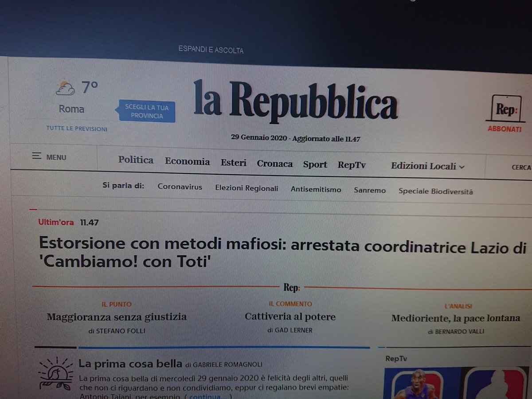Open the La prima cosa bella column title
Viewport: 532px width, 399px height.
pos(130,364)
